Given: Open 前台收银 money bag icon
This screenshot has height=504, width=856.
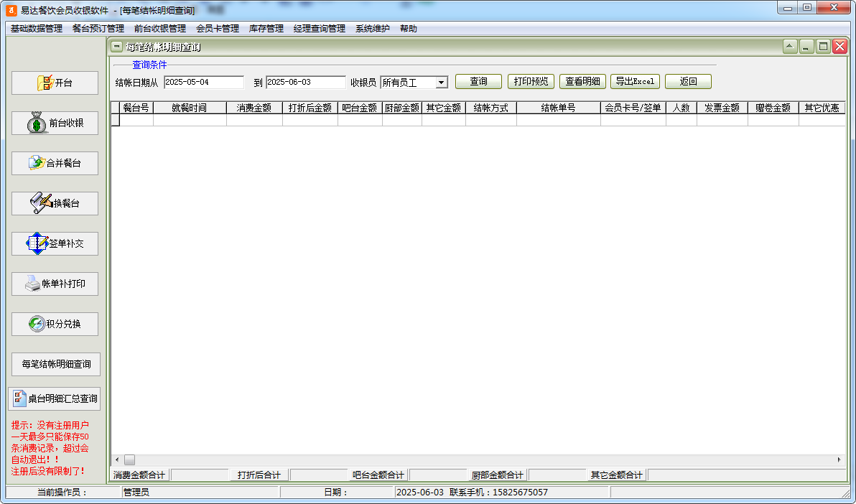Looking at the screenshot, I should [x=38, y=123].
